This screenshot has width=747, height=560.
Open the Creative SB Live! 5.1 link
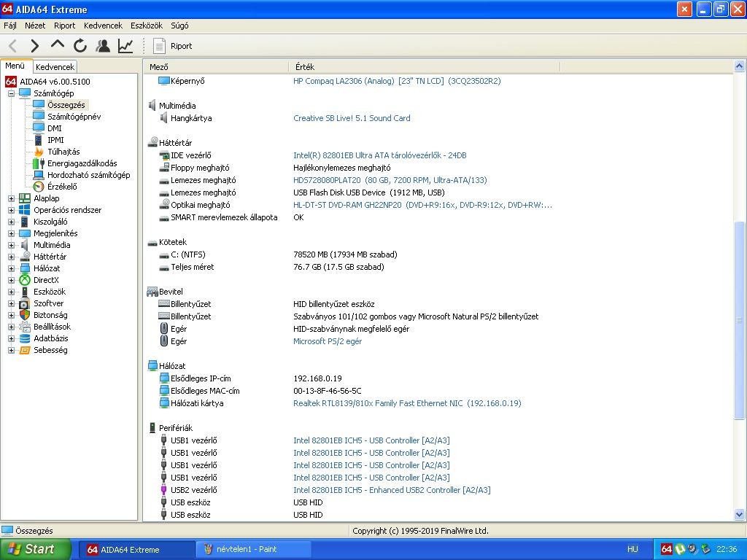tap(352, 118)
